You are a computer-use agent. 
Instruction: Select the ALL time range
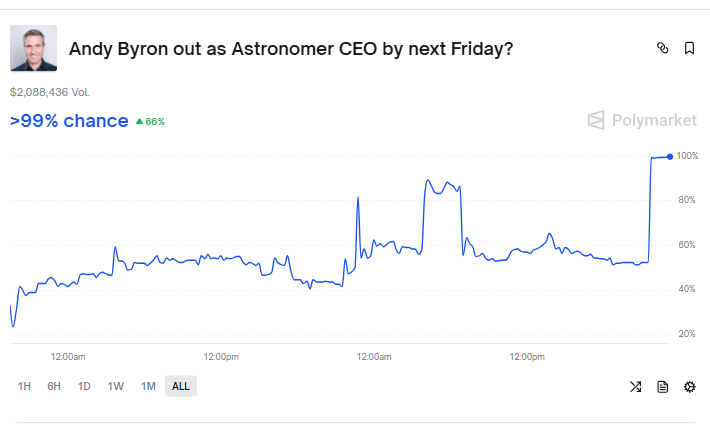pyautogui.click(x=181, y=386)
